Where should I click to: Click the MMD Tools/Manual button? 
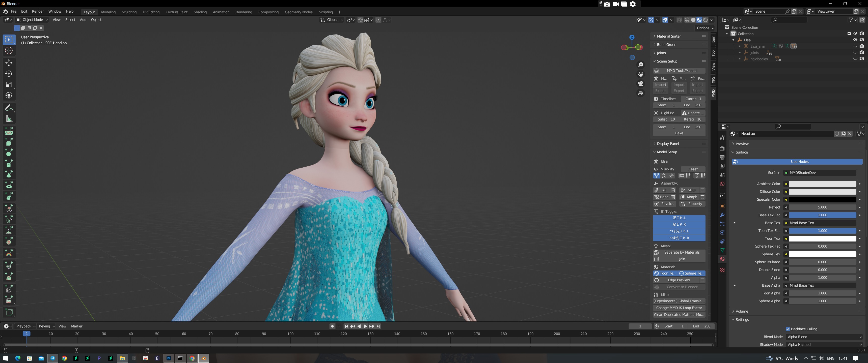(679, 71)
